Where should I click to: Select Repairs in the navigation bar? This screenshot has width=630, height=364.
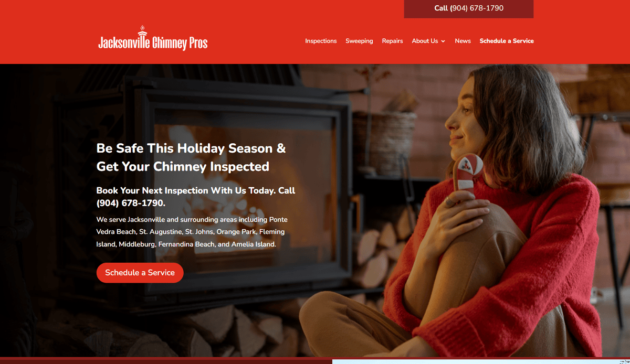pyautogui.click(x=392, y=41)
